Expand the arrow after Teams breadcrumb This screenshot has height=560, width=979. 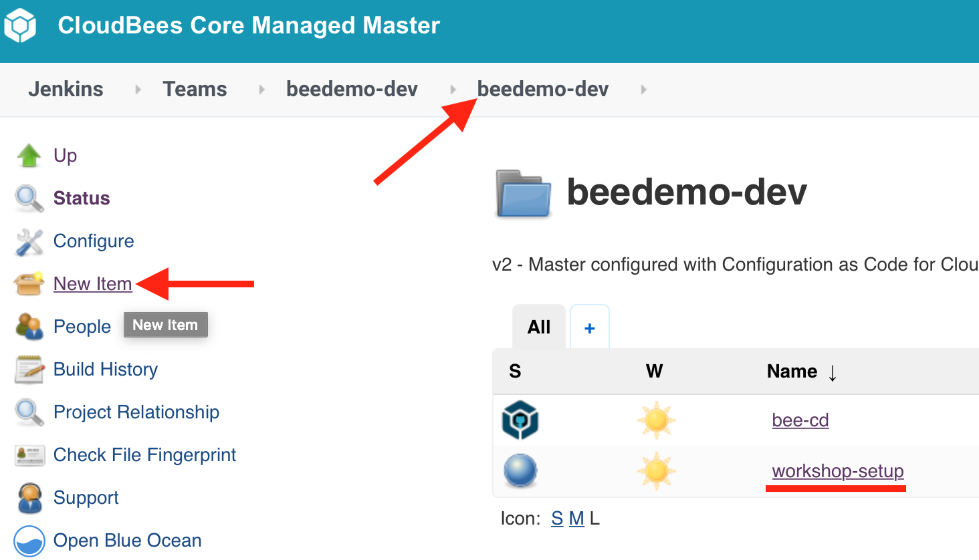pos(261,90)
